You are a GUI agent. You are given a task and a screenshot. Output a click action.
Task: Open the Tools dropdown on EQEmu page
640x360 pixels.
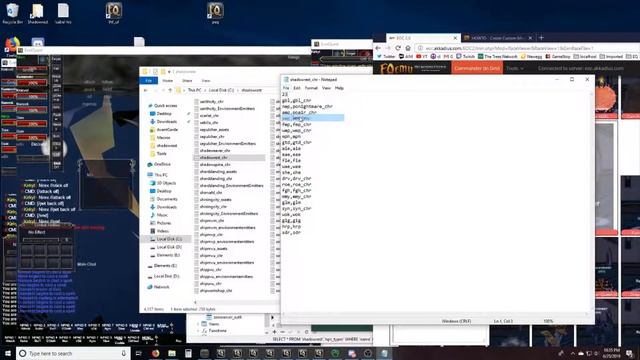click(514, 69)
